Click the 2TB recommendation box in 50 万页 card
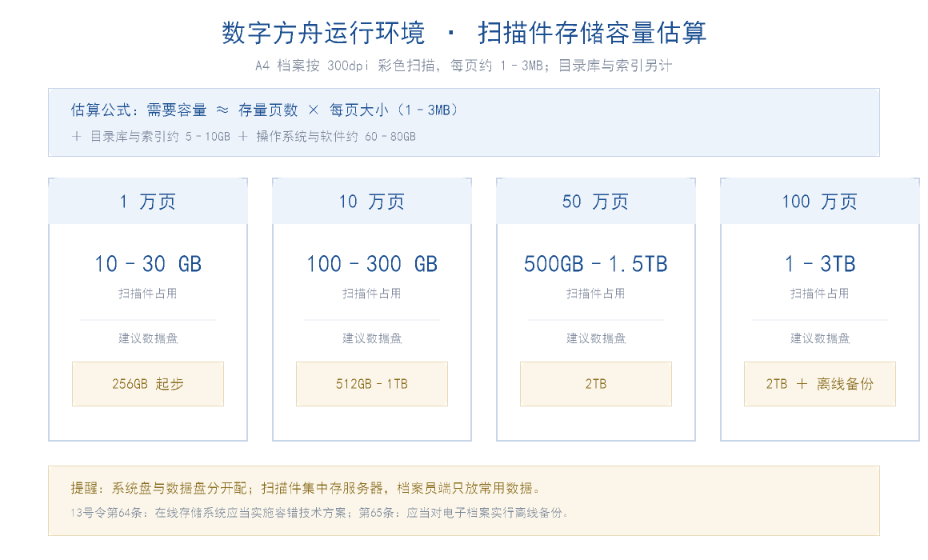The width and height of the screenshot is (928, 560). pos(596,384)
